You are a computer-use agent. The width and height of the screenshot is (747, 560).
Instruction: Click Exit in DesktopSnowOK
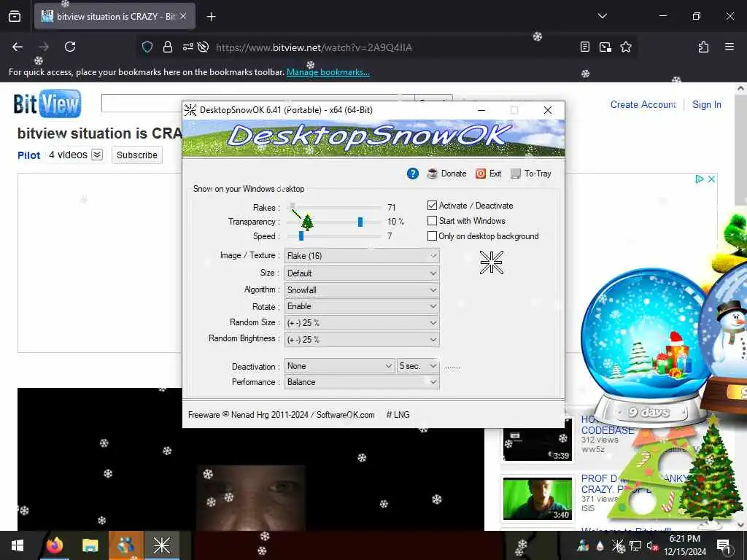488,174
